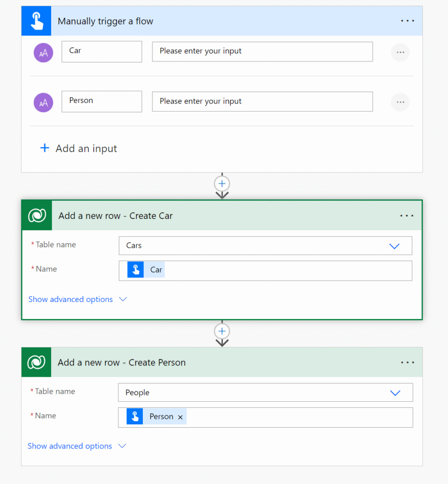Click the 'Add a new row - Create Car' title

pyautogui.click(x=115, y=216)
